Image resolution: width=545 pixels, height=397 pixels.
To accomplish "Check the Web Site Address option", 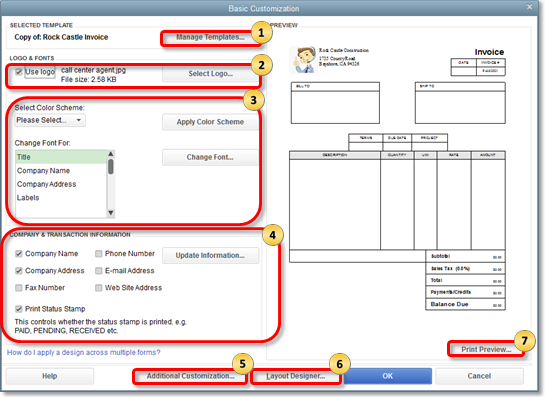I will (x=99, y=288).
